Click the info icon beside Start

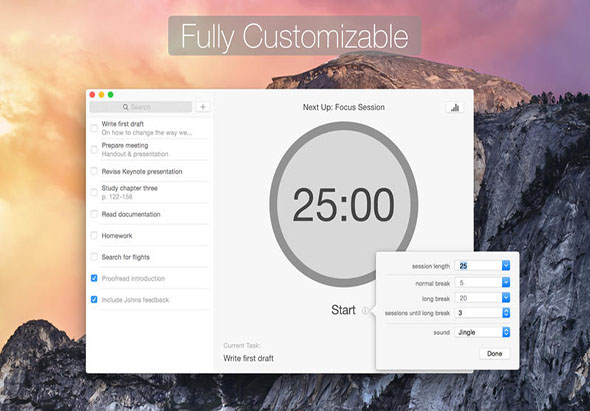point(365,311)
